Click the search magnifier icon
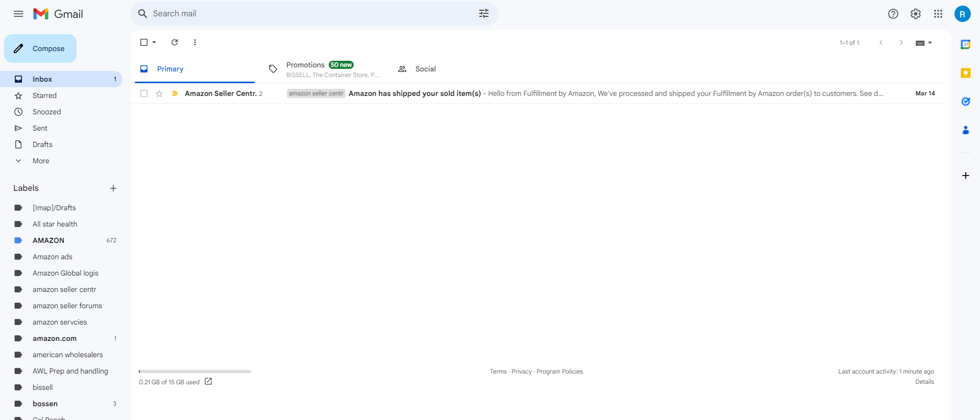Image resolution: width=980 pixels, height=420 pixels. (x=143, y=14)
